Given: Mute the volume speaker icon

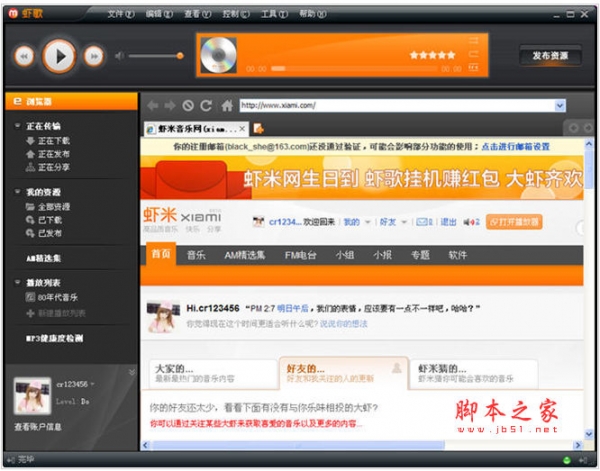Looking at the screenshot, I should coord(119,56).
